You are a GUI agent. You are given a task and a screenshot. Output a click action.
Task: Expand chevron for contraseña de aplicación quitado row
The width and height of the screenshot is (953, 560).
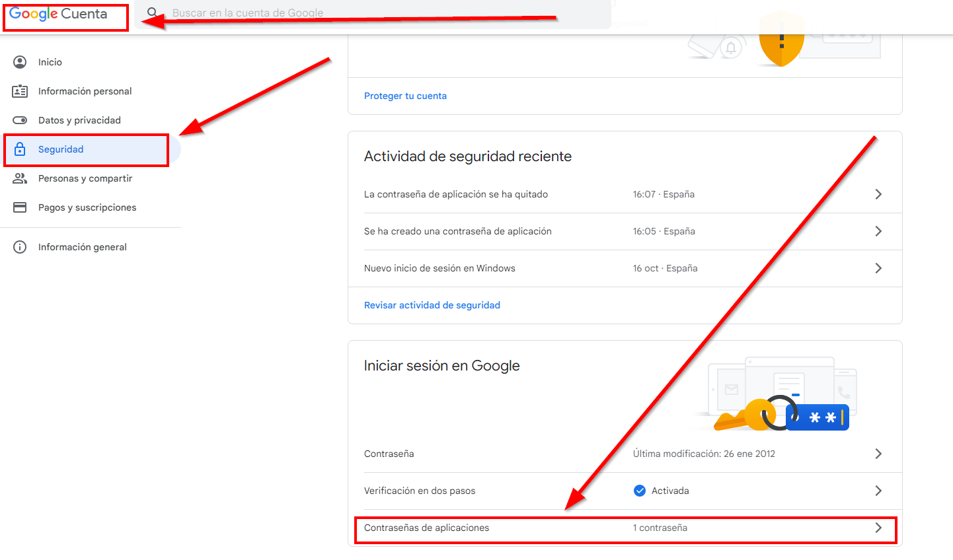coord(878,194)
